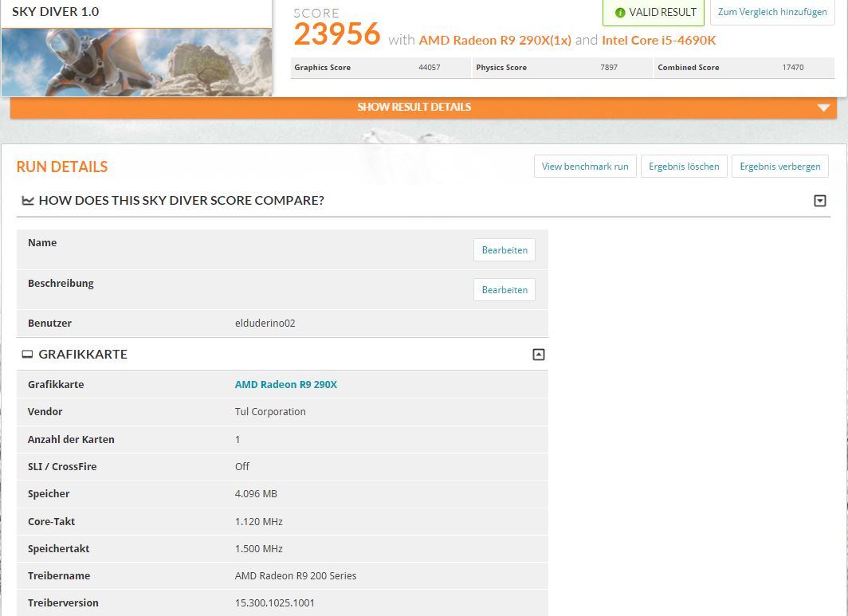
Task: Click the Beschreibung label
Action: click(x=61, y=284)
